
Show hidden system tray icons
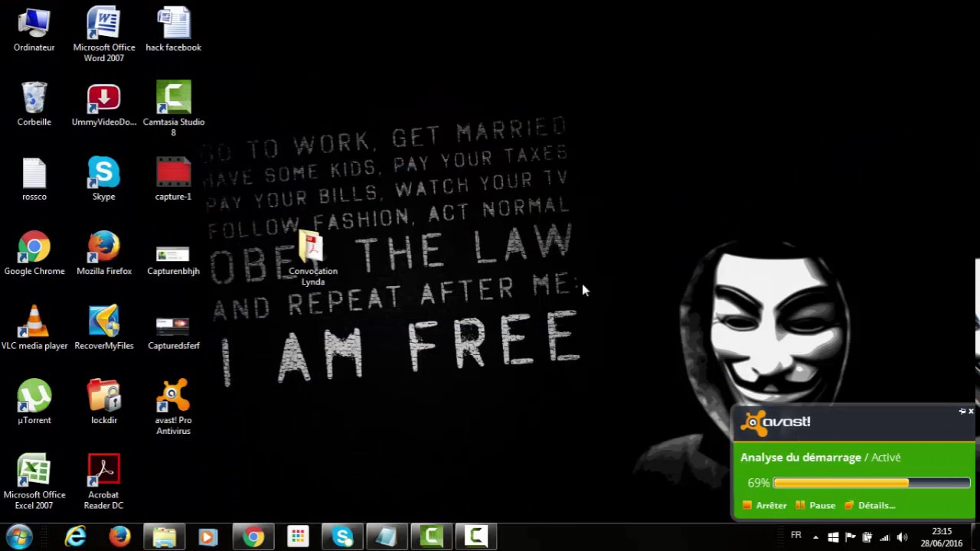click(x=815, y=537)
